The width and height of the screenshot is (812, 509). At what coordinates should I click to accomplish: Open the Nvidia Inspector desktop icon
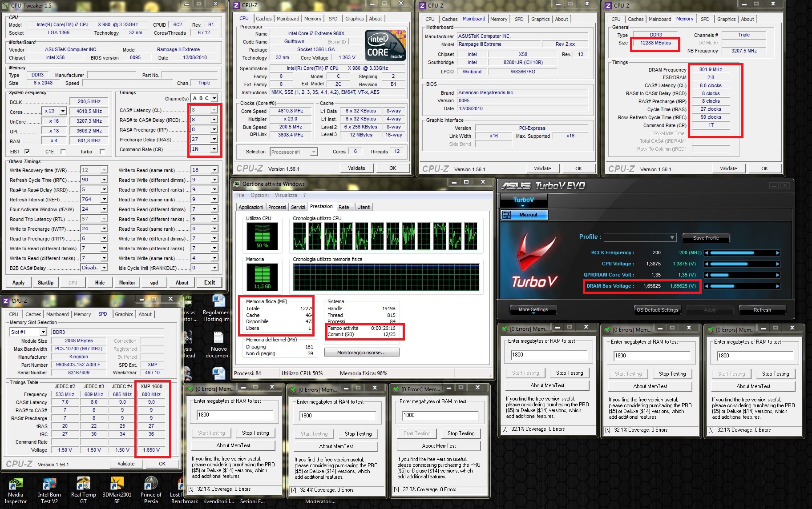click(x=16, y=491)
